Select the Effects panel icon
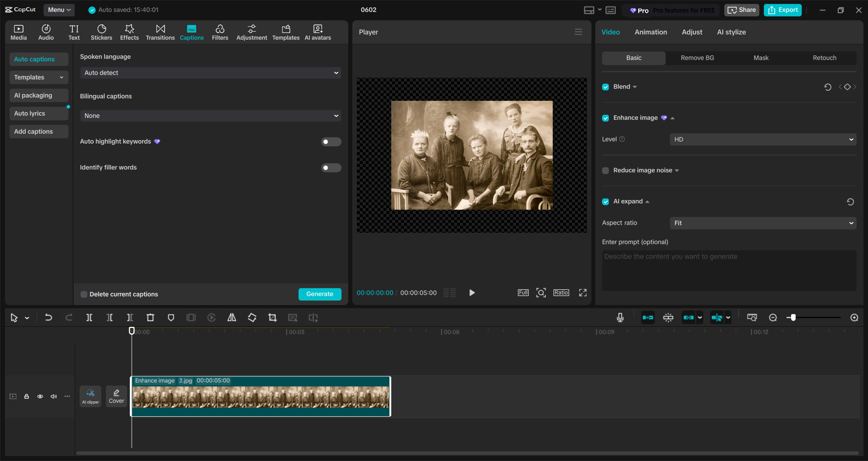The height and width of the screenshot is (461, 868). [129, 32]
